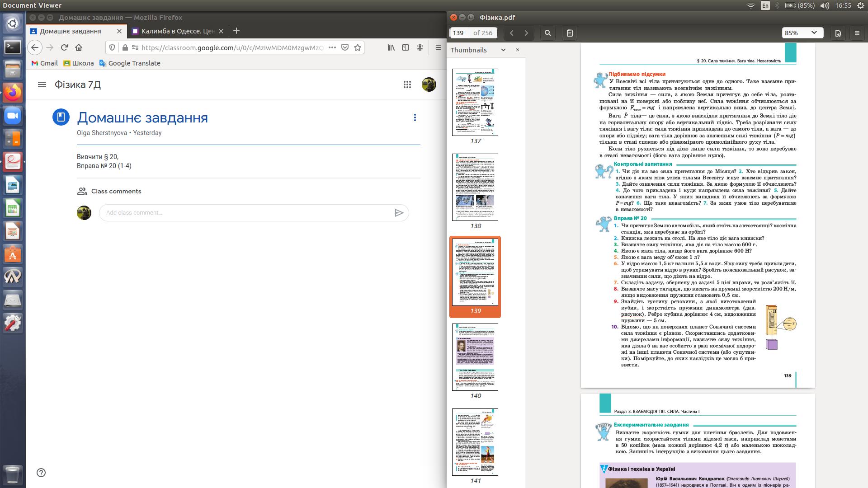The height and width of the screenshot is (488, 868).
Task: Open Document Viewer hamburger menu
Action: [857, 33]
